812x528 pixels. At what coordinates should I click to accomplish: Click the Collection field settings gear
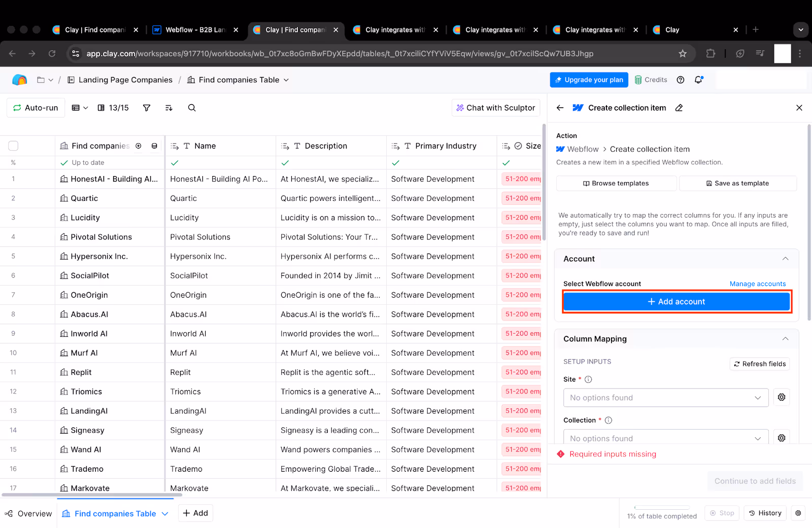pyautogui.click(x=782, y=437)
